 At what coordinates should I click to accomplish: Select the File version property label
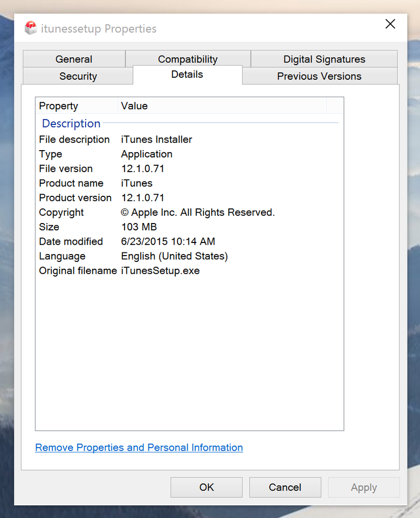pos(66,168)
